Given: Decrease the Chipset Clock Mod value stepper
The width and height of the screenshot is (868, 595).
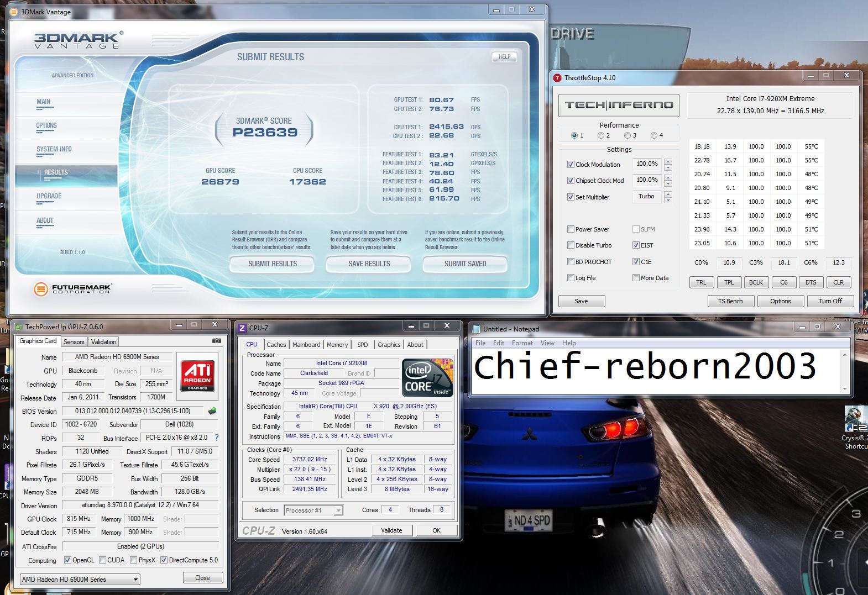Looking at the screenshot, I should click(x=668, y=183).
